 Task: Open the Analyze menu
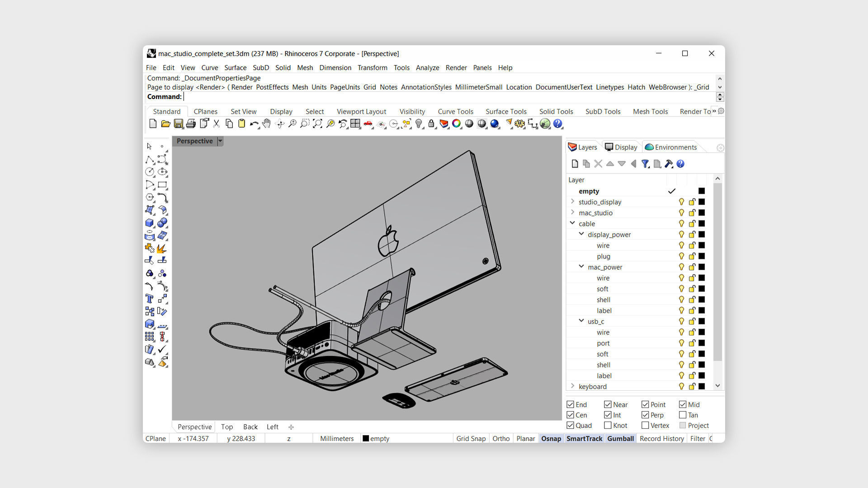pyautogui.click(x=428, y=68)
